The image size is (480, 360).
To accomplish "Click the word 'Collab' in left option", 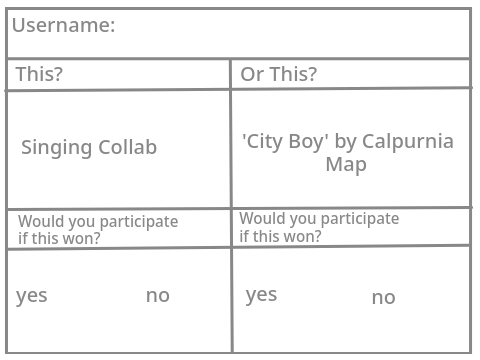I will click(128, 147).
